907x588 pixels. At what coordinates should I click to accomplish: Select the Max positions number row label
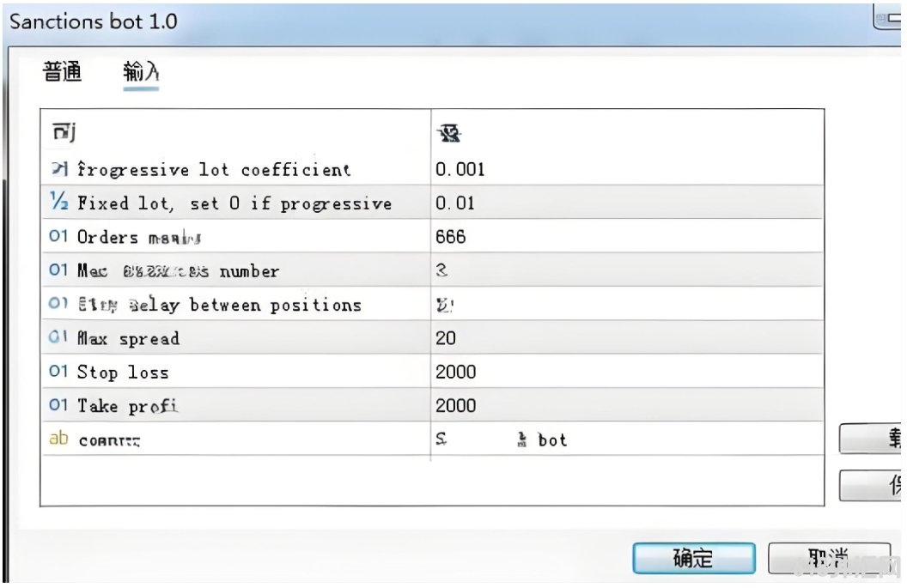click(178, 270)
